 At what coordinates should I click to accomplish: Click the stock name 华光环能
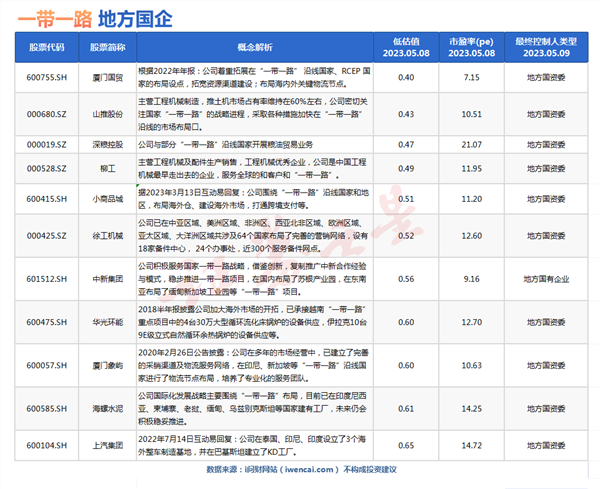point(108,322)
